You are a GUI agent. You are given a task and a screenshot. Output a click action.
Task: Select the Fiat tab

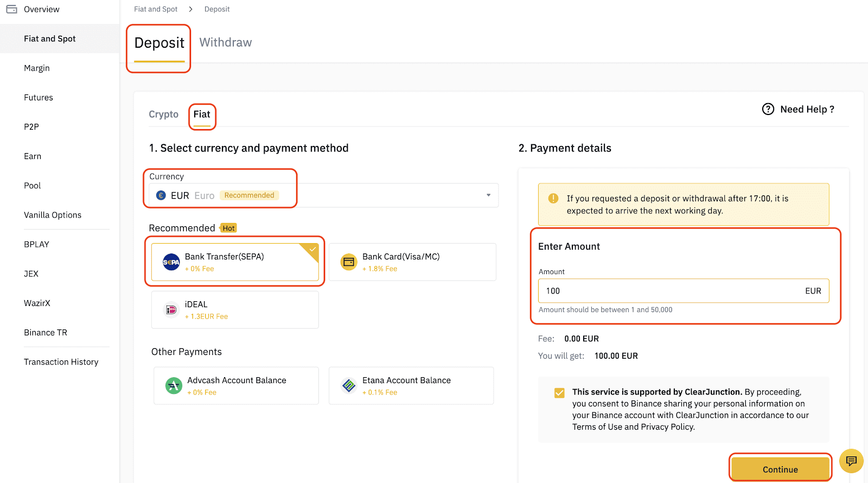click(x=202, y=115)
